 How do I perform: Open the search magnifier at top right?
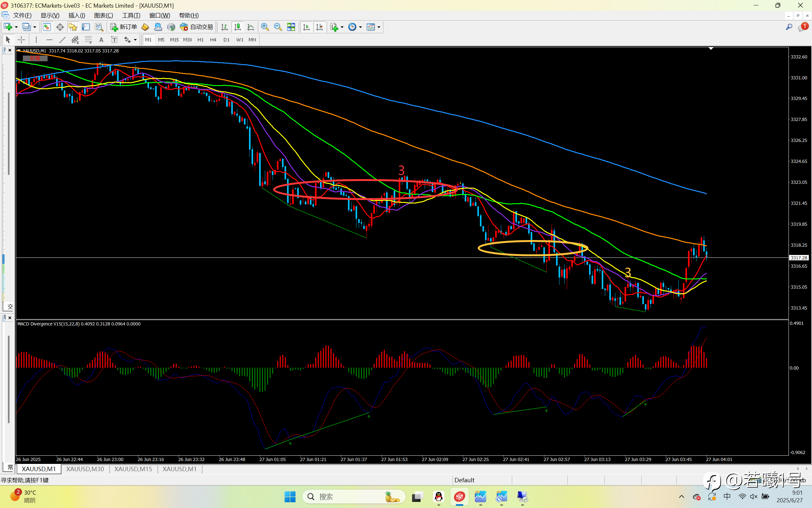[789, 27]
